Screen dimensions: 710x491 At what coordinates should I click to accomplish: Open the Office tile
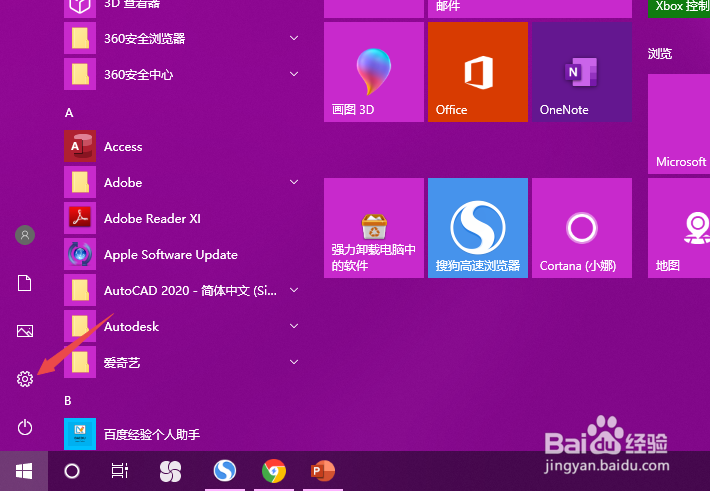click(478, 72)
